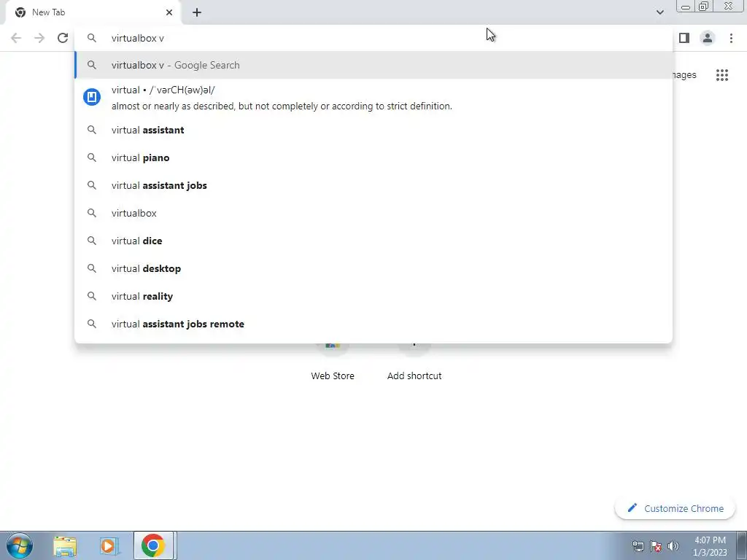747x560 pixels.
Task: Open the profile avatar icon
Action: point(708,38)
